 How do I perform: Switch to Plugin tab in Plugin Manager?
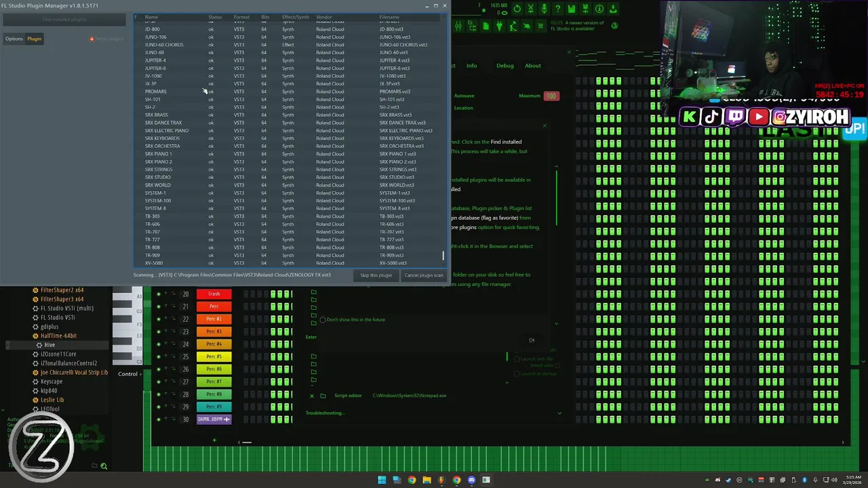coord(34,39)
